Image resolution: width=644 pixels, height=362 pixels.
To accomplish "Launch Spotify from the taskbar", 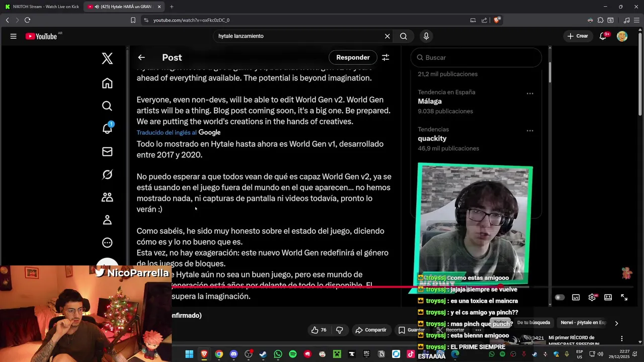I will [293, 354].
